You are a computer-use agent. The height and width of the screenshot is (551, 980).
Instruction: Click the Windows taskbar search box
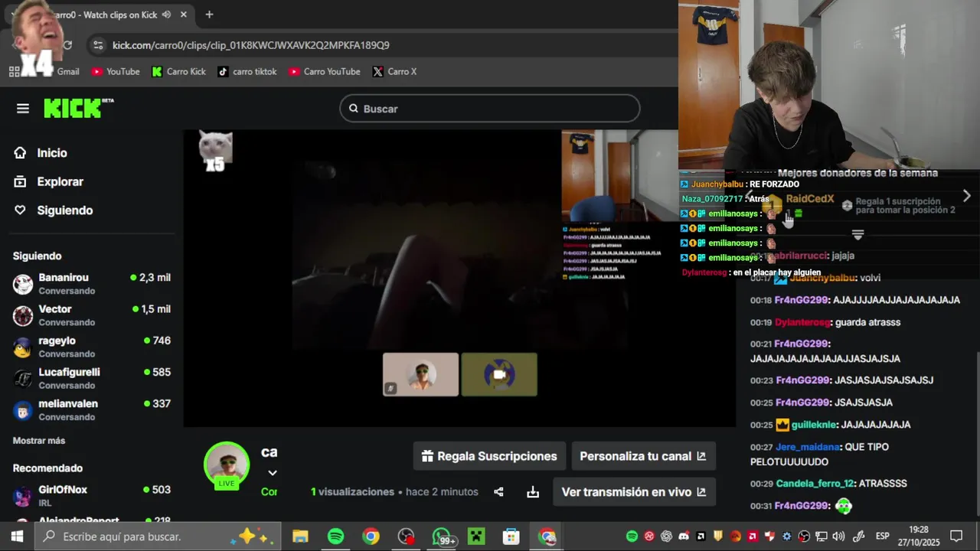pyautogui.click(x=158, y=536)
